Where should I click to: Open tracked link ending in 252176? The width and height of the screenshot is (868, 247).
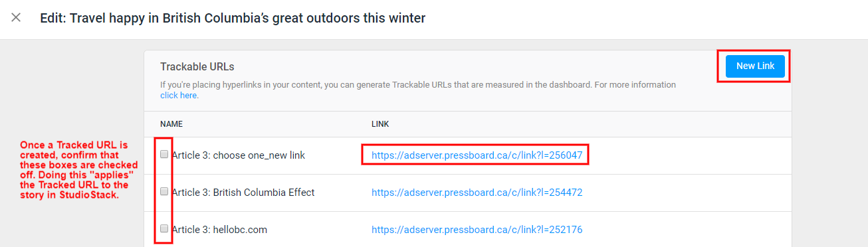[x=477, y=230]
